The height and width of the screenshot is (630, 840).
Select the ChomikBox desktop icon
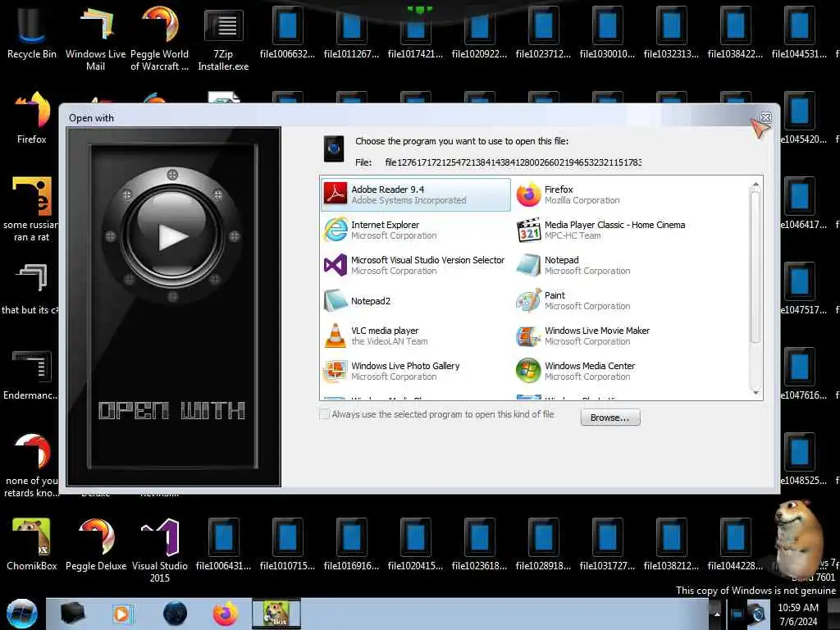[32, 545]
